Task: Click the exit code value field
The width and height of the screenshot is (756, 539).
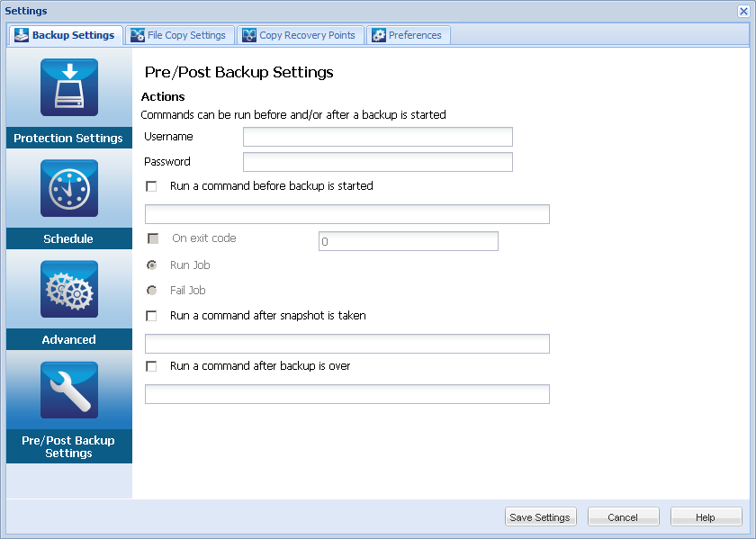Action: pos(408,241)
